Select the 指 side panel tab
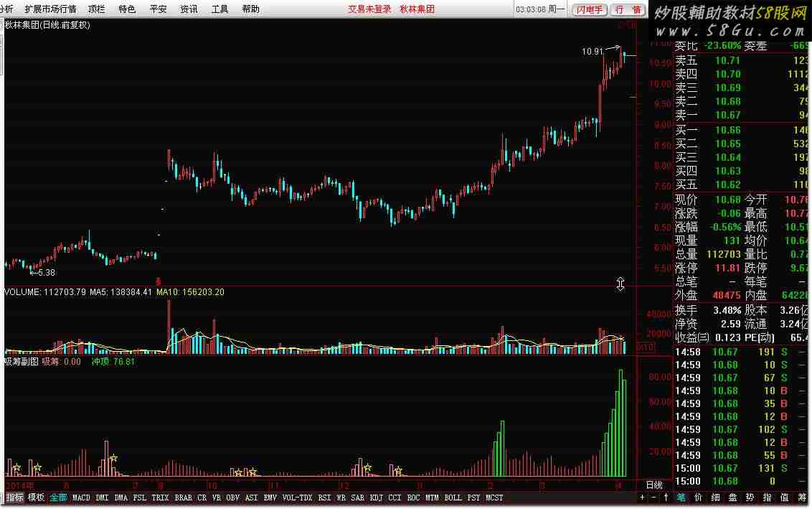This screenshot has width=812, height=509. (x=768, y=498)
